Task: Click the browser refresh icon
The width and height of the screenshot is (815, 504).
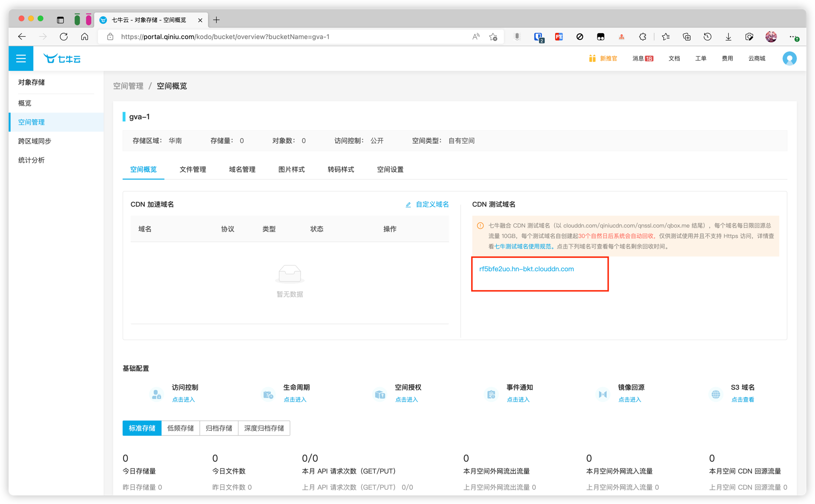Action: pos(64,37)
